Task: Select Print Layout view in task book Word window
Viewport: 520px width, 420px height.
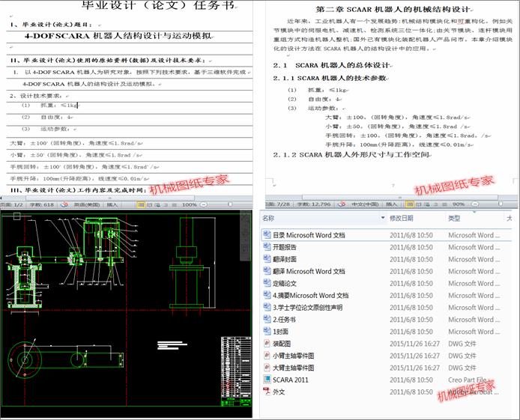Action: 141,204
